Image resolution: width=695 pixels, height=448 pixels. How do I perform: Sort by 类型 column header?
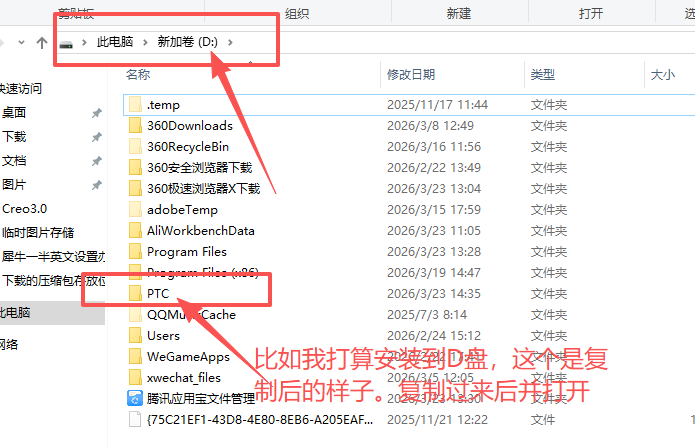coord(543,74)
